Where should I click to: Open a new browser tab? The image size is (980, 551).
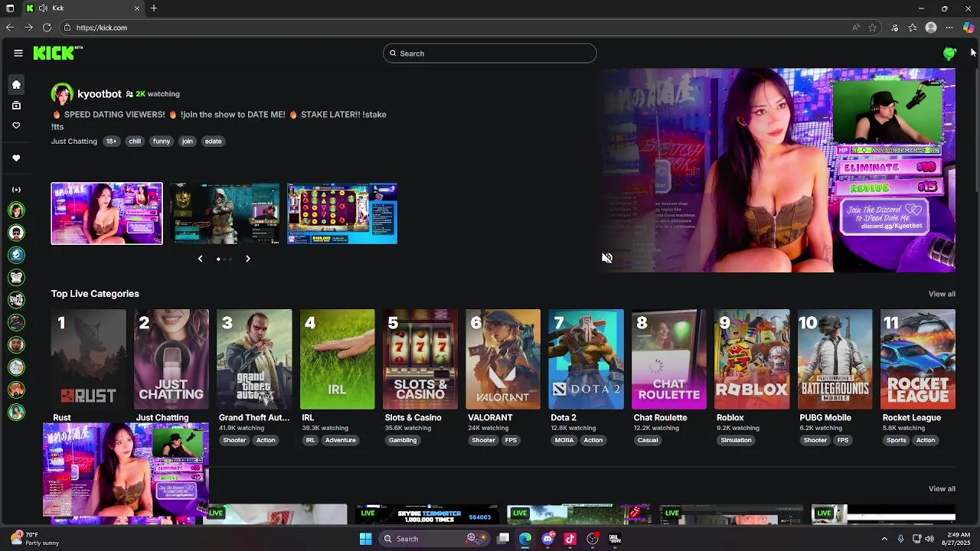[154, 8]
